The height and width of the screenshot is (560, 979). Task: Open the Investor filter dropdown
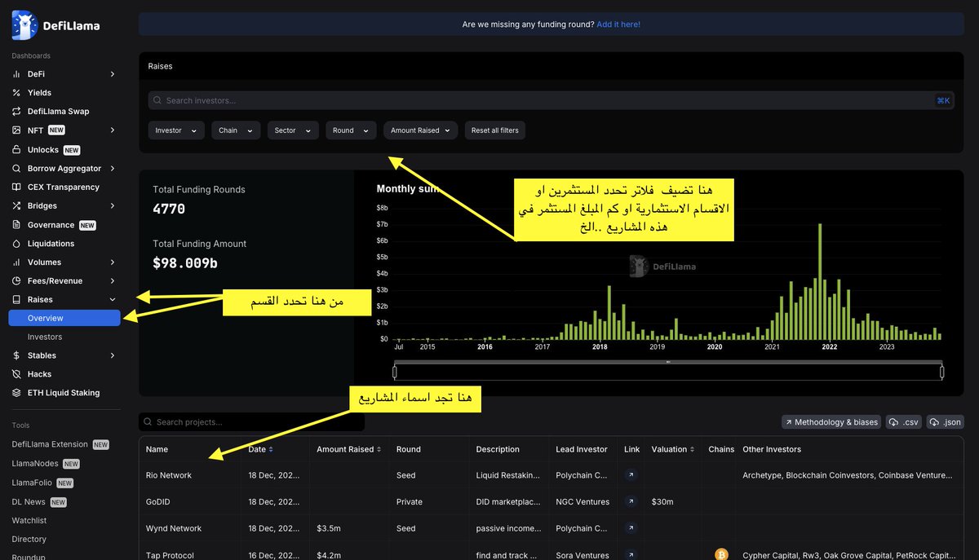pos(176,130)
